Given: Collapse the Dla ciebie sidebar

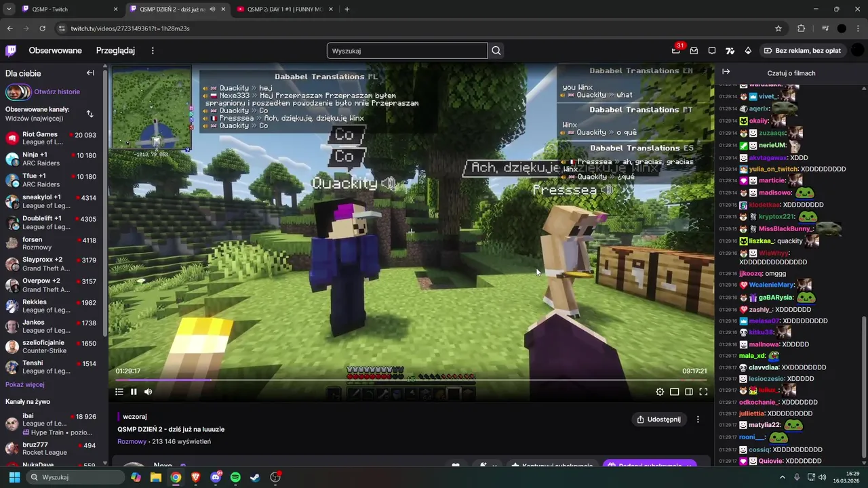Looking at the screenshot, I should pyautogui.click(x=90, y=73).
